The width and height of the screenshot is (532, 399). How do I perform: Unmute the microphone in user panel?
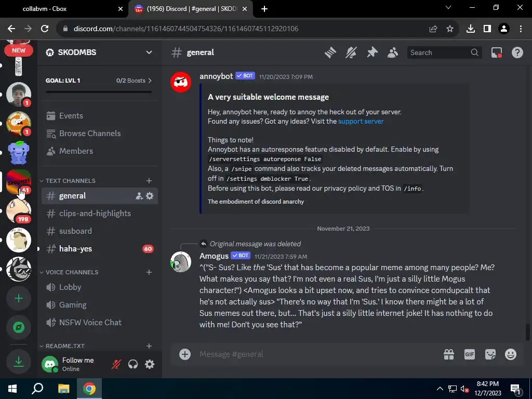tap(116, 364)
